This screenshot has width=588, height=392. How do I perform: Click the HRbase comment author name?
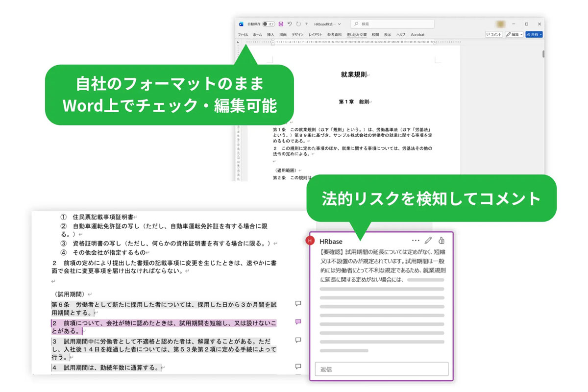pos(331,241)
